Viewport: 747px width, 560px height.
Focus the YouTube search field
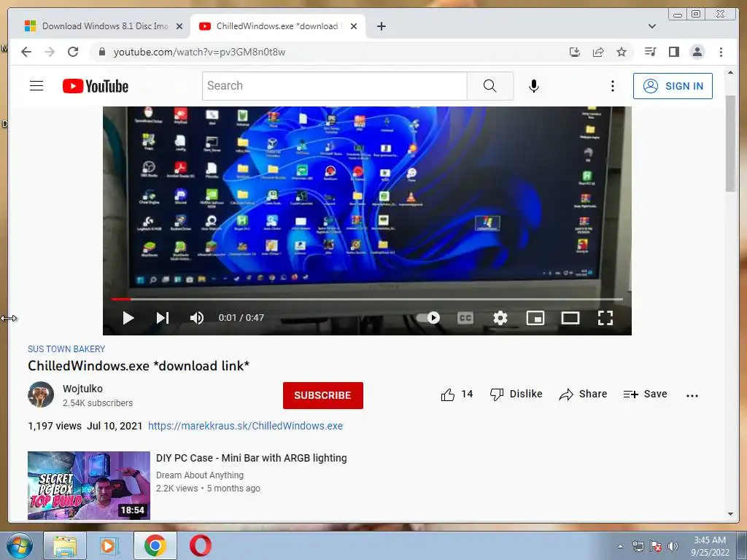334,86
